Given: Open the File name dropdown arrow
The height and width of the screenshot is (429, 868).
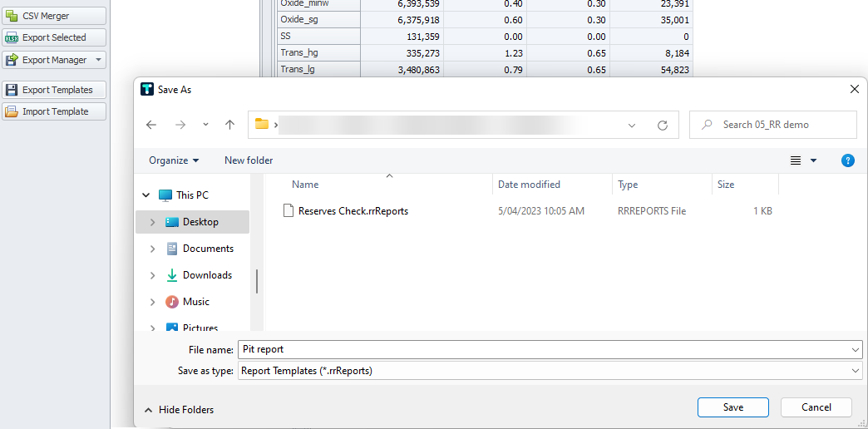Looking at the screenshot, I should click(x=856, y=350).
